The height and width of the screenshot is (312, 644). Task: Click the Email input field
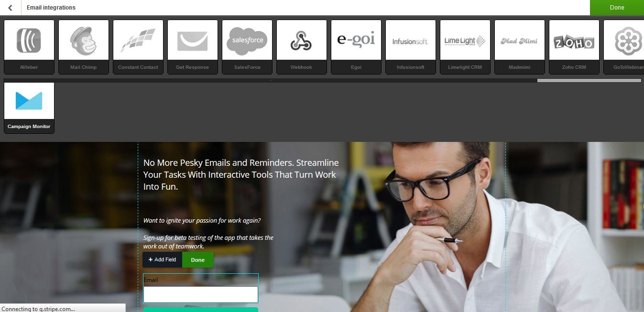201,294
